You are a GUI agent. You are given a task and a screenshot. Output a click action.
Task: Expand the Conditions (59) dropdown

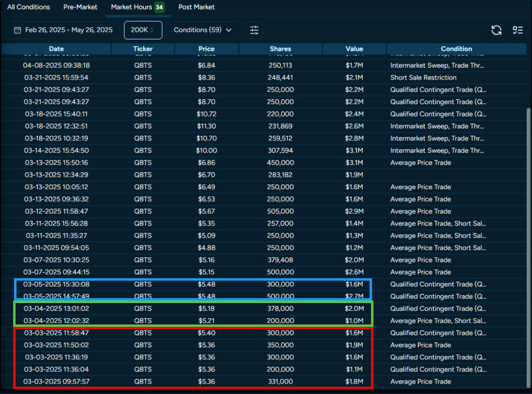tap(203, 30)
